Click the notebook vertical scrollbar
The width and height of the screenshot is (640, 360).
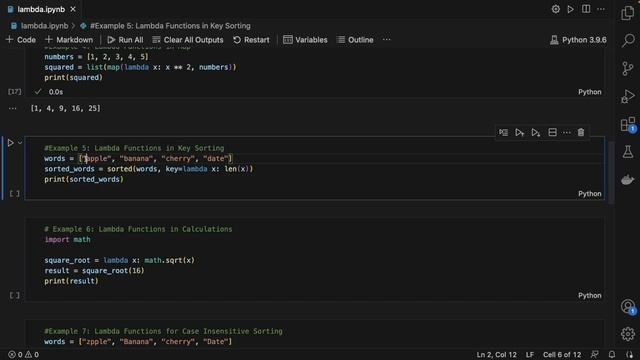611,172
